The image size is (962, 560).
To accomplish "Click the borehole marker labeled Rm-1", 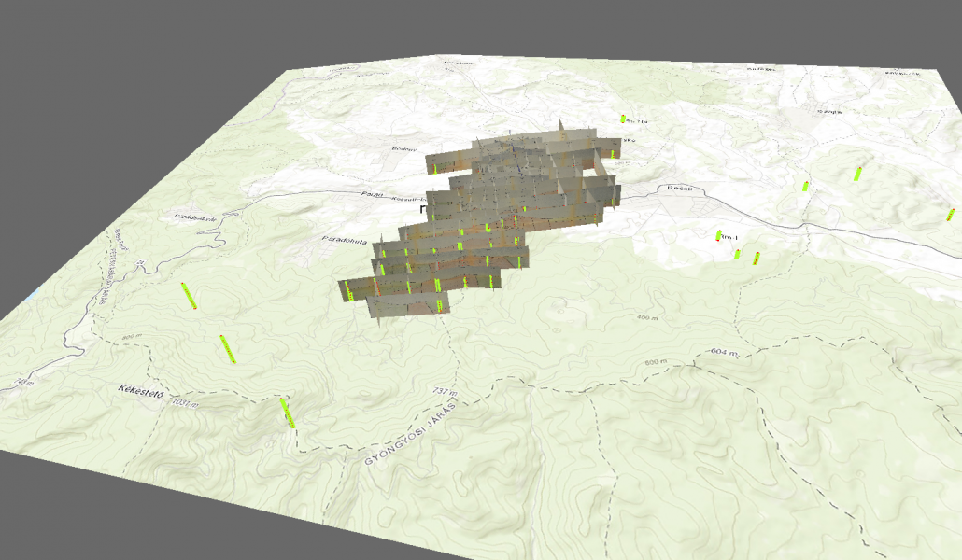I will click(719, 235).
